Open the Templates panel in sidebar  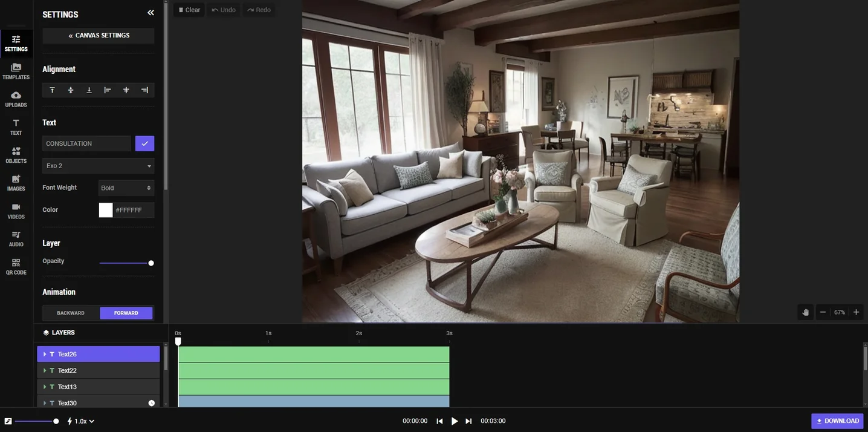pos(16,71)
